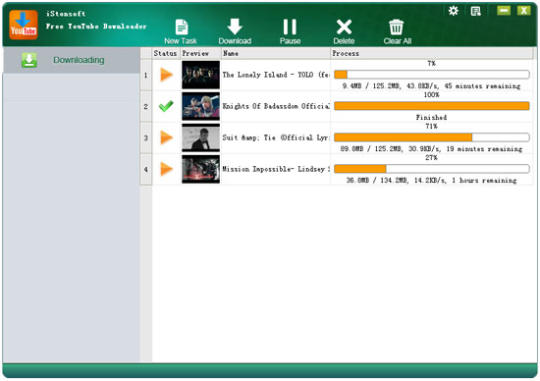
Task: Click the green download icon in sidebar
Action: [29, 60]
